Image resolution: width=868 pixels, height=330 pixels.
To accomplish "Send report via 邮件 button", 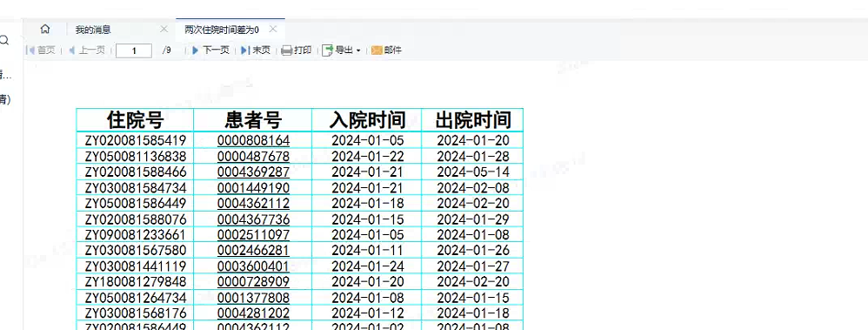I will click(x=386, y=51).
